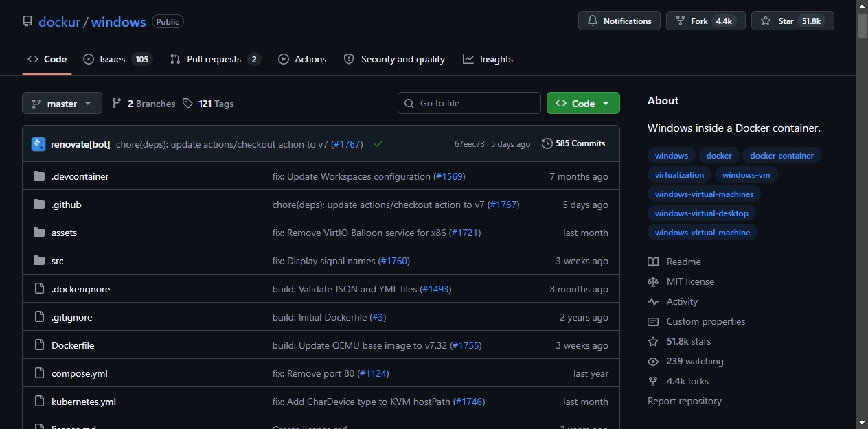This screenshot has width=868, height=429.
Task: Select the docker-container topic tag
Action: pos(781,156)
